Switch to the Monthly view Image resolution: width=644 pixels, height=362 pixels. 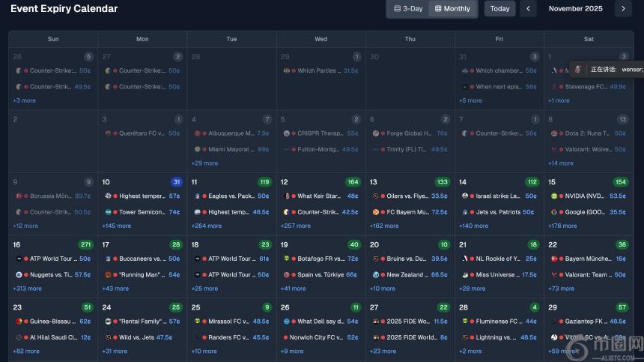tap(452, 9)
